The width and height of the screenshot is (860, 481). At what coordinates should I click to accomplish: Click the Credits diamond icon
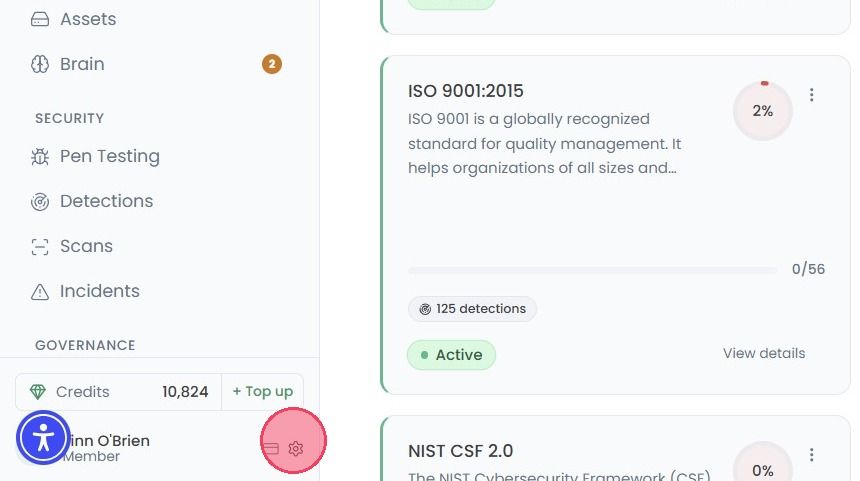coord(38,392)
